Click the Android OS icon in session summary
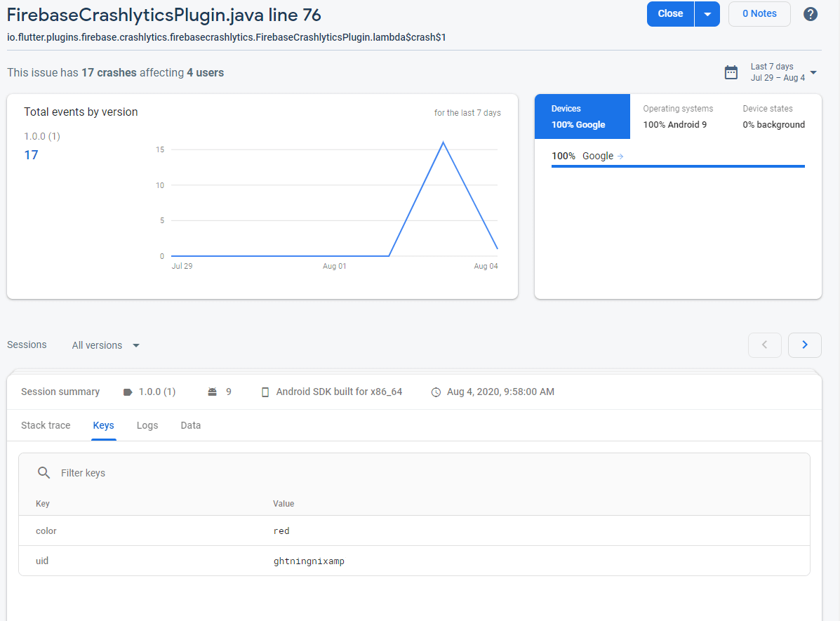Image resolution: width=840 pixels, height=621 pixels. pos(212,392)
